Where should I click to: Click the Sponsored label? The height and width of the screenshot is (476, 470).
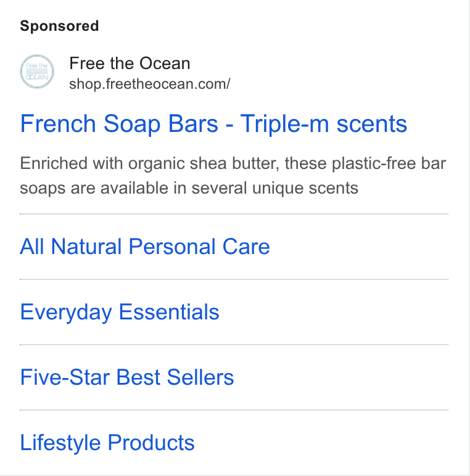click(x=59, y=26)
